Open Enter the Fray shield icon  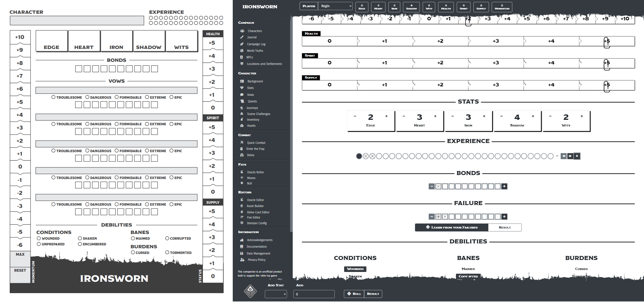pos(242,149)
